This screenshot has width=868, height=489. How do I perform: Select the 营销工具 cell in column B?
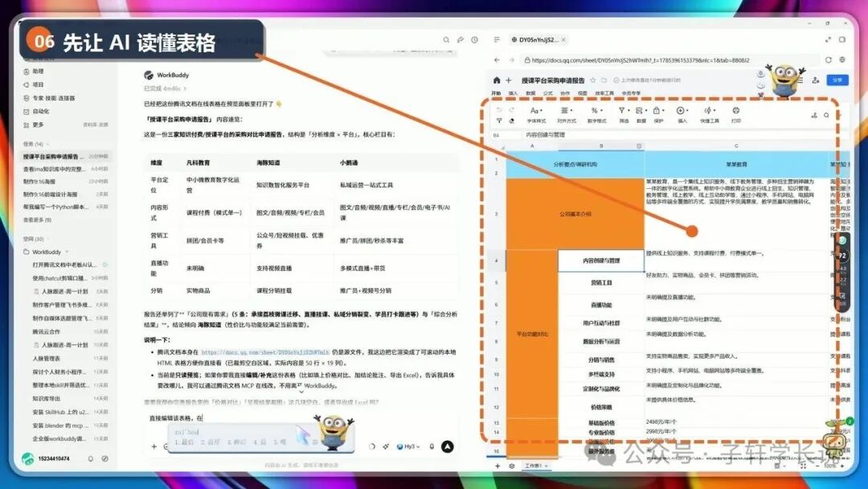tap(601, 283)
